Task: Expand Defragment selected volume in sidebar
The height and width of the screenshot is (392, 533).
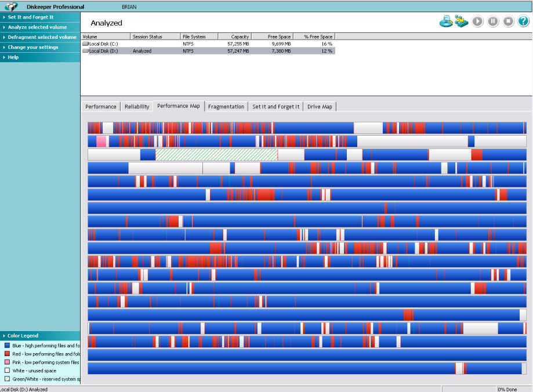Action: tap(40, 37)
